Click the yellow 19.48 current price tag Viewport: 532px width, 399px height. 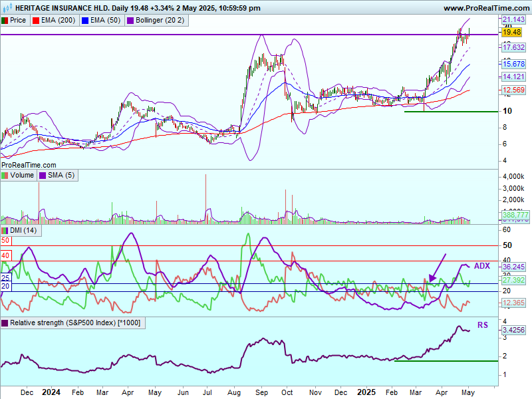tap(511, 32)
